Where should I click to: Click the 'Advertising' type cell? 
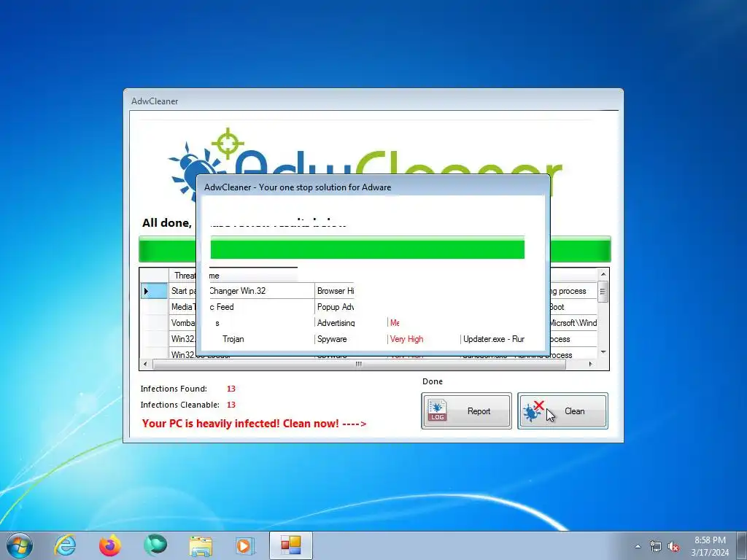[336, 323]
